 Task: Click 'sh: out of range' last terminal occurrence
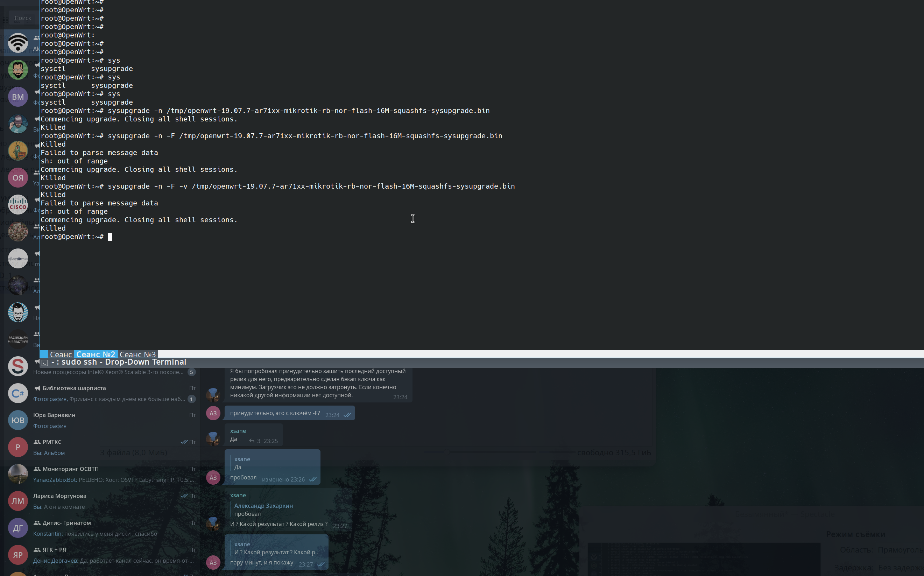(74, 211)
